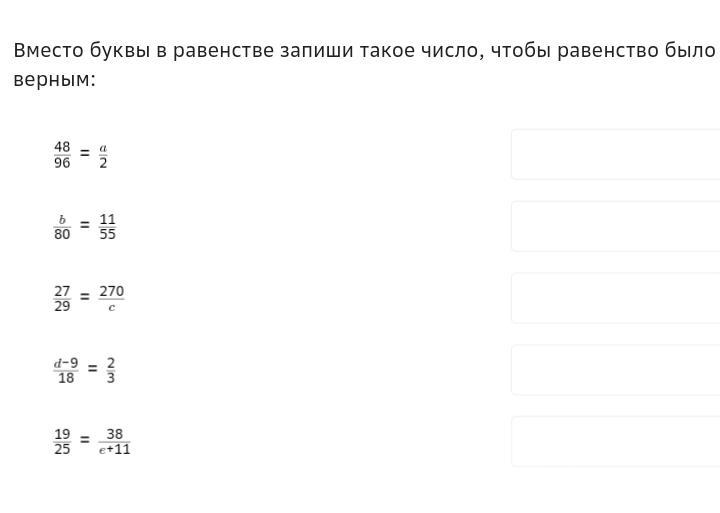Click the answer field beside 19/25 = 38/(e+11)
The image size is (720, 513).
click(616, 441)
